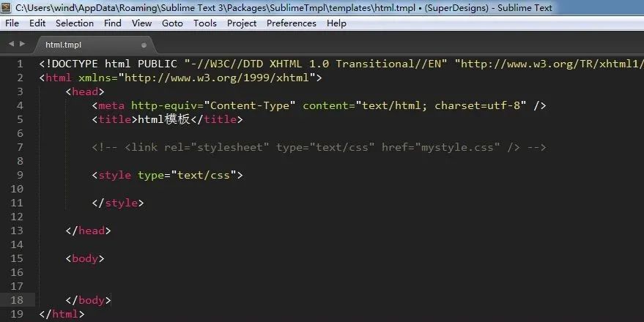The height and width of the screenshot is (322, 644).
Task: Open the Project menu
Action: [242, 23]
